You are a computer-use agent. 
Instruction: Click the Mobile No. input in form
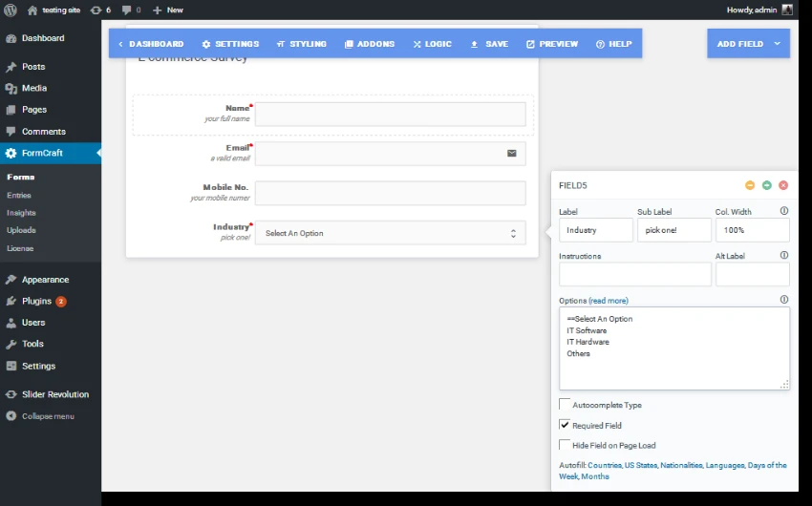point(391,193)
